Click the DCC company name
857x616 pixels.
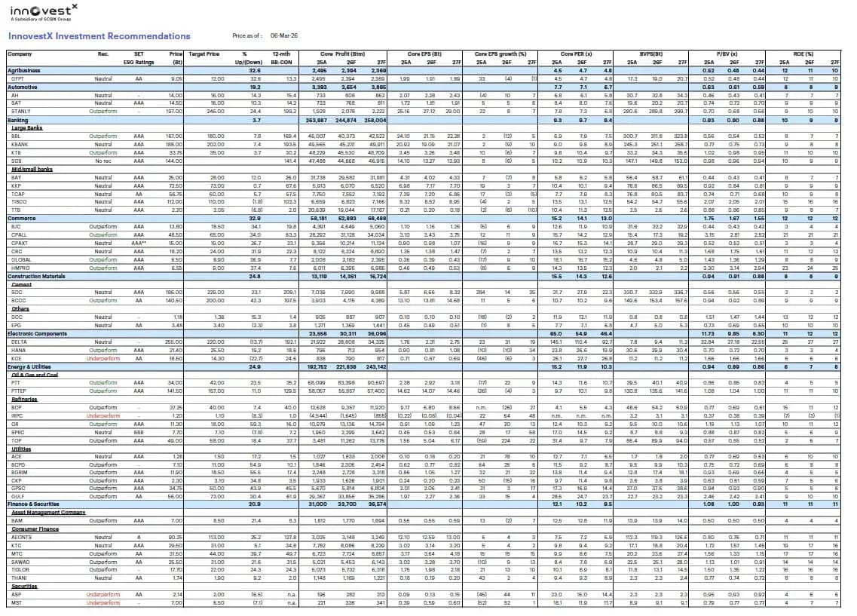17,317
